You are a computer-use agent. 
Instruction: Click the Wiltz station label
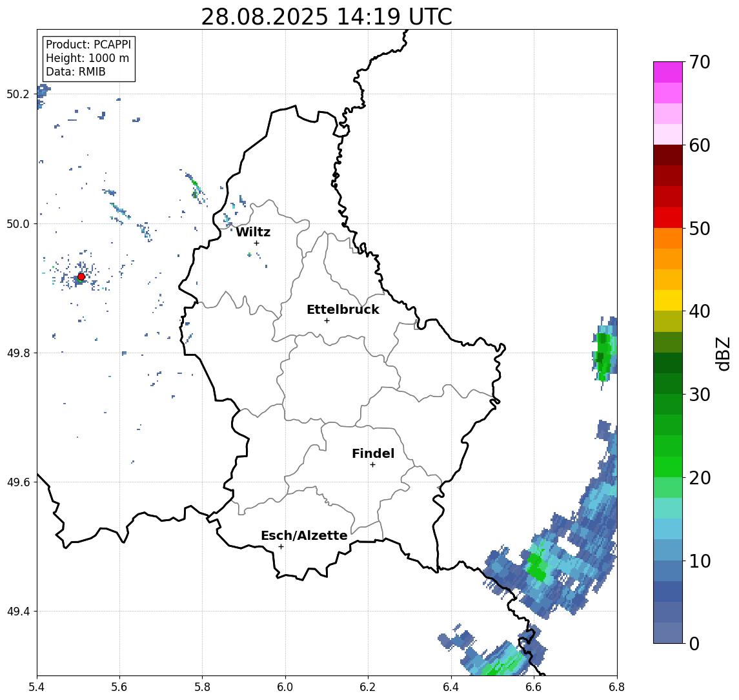coord(253,232)
